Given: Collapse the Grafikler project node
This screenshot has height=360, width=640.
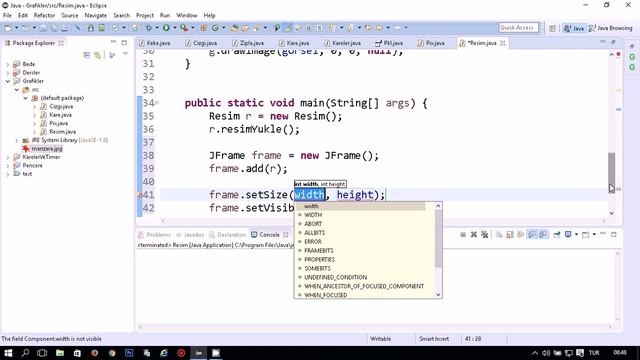Looking at the screenshot, I should (7, 81).
